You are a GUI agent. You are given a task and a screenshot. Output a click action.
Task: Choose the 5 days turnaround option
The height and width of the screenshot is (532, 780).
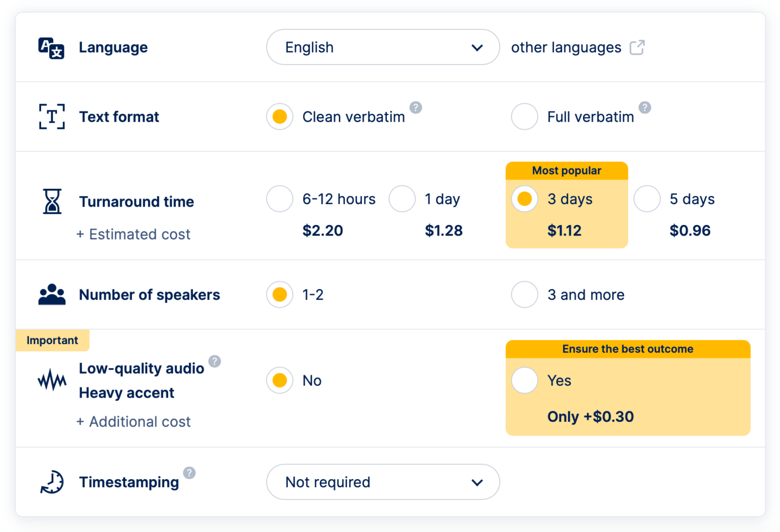[x=647, y=198]
